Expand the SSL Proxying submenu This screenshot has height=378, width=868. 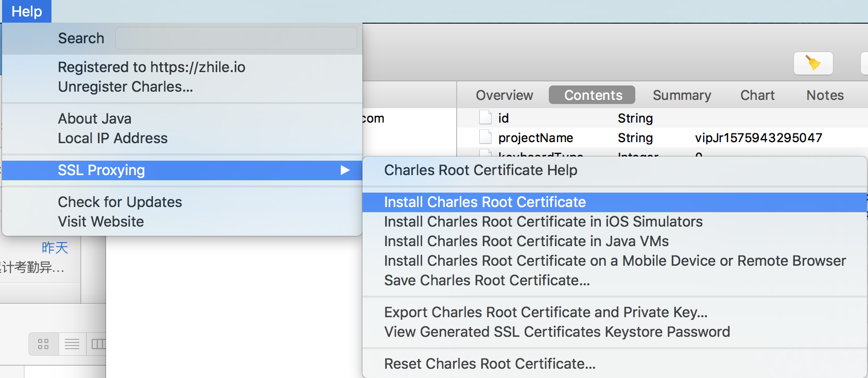point(182,170)
